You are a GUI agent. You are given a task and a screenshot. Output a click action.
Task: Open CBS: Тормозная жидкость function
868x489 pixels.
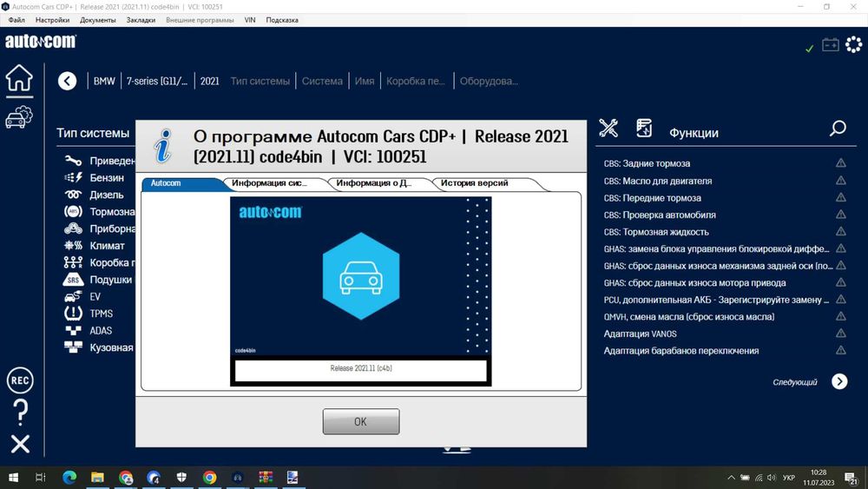coord(656,232)
